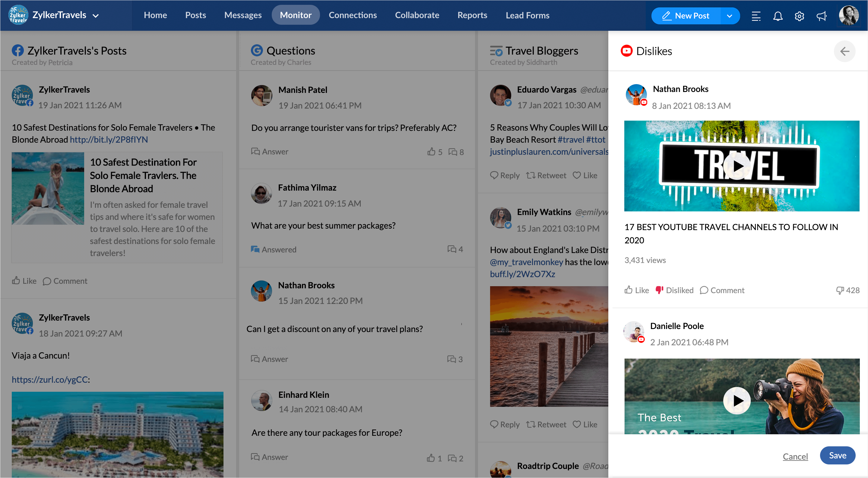Open the user profile avatar menu

(848, 15)
